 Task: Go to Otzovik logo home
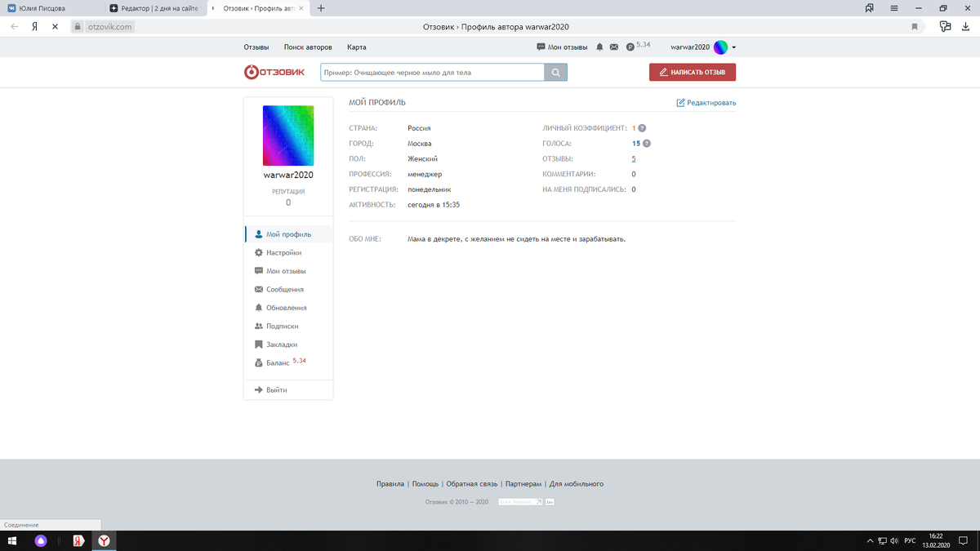pyautogui.click(x=274, y=72)
